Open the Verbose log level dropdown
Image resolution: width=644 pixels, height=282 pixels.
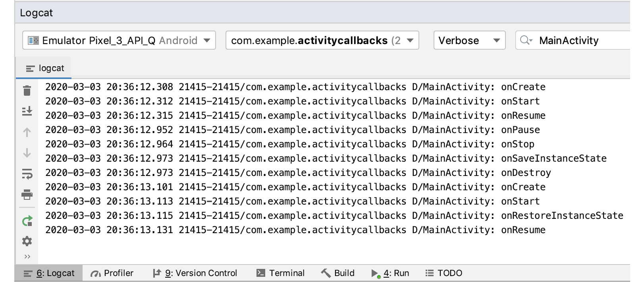coord(470,41)
